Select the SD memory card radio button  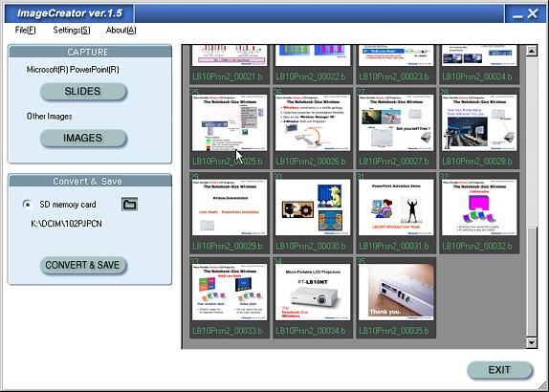click(28, 205)
